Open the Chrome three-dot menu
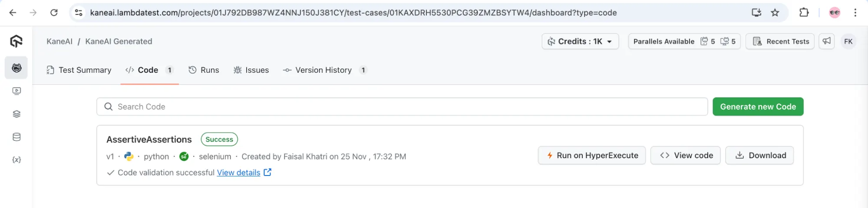The image size is (868, 208). tap(855, 13)
